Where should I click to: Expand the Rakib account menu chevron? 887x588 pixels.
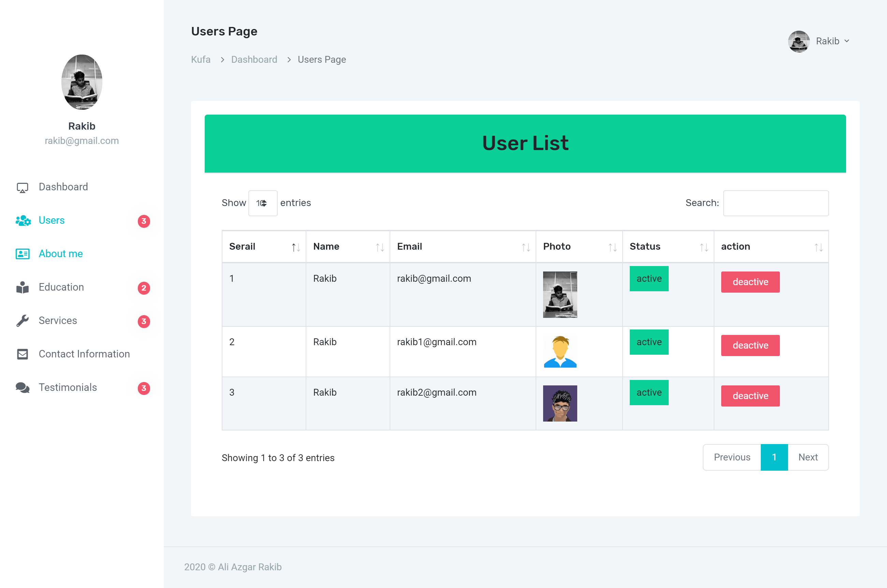tap(846, 41)
